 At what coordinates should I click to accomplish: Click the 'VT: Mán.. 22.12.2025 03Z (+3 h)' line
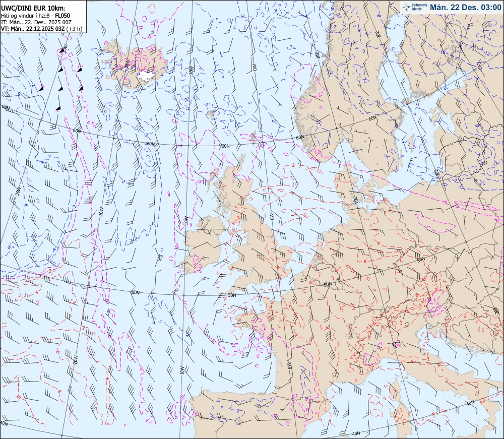[41, 29]
